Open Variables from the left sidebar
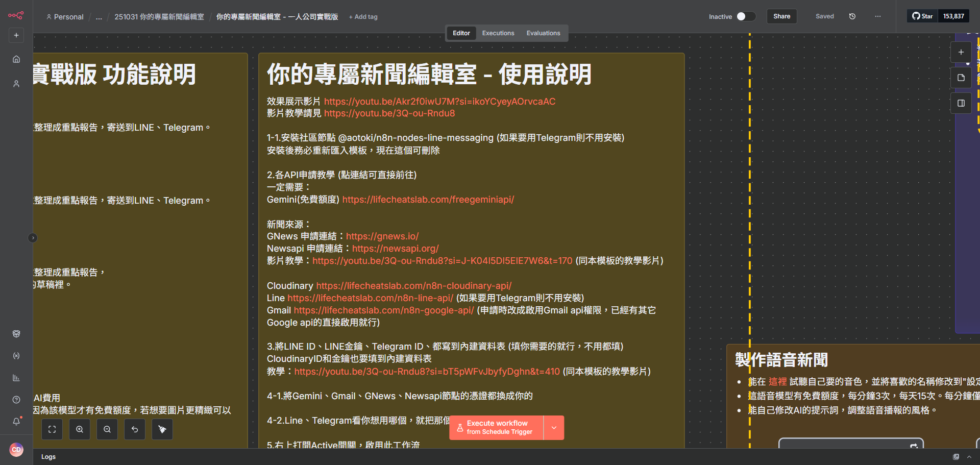Image resolution: width=980 pixels, height=465 pixels. [x=16, y=356]
